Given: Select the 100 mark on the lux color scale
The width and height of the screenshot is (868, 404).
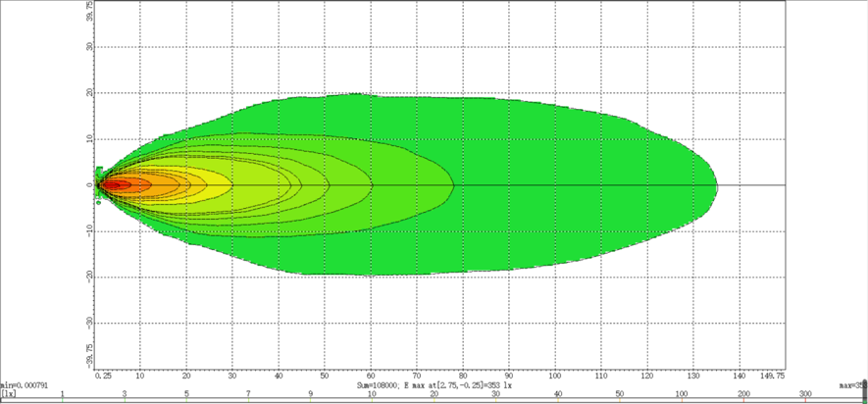Looking at the screenshot, I should coord(681,394).
